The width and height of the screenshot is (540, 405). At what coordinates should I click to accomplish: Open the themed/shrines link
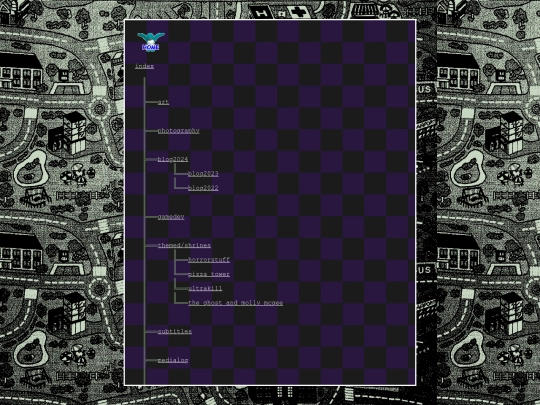pyautogui.click(x=184, y=245)
